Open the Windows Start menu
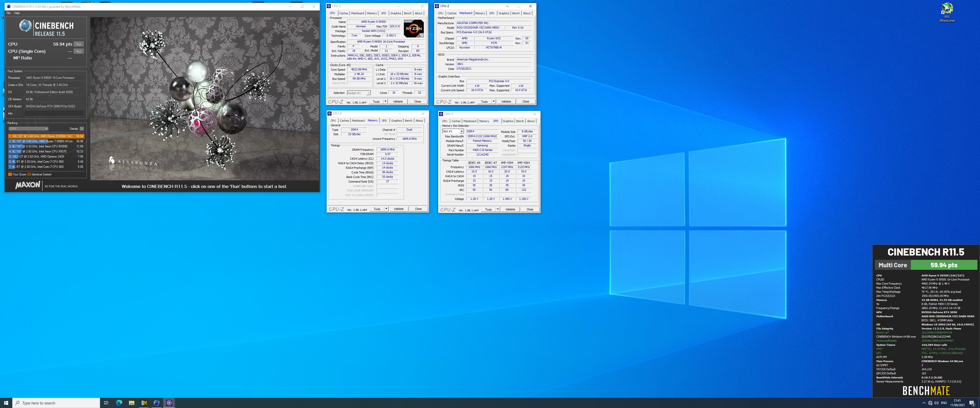Screen dimensions: 980x408 [6, 403]
